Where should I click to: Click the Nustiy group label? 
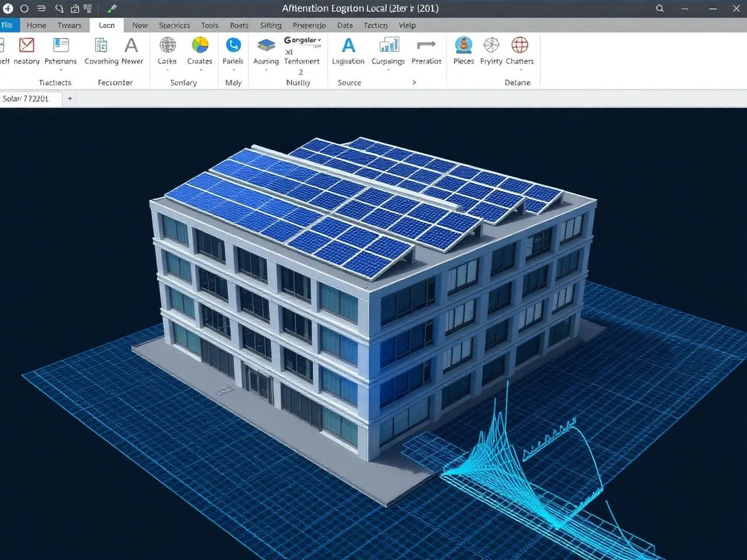click(x=298, y=82)
